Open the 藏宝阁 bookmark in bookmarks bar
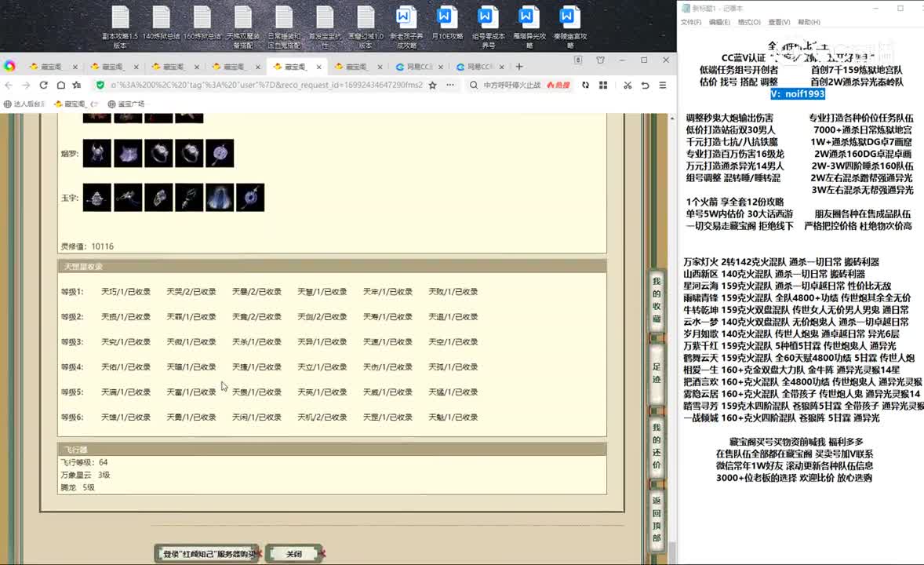The height and width of the screenshot is (565, 924). (75, 104)
